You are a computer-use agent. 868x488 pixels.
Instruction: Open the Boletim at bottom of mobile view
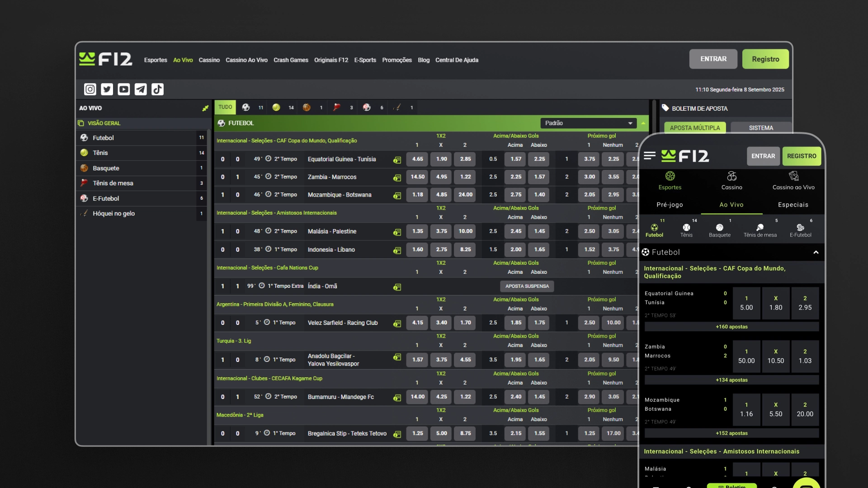(x=732, y=485)
